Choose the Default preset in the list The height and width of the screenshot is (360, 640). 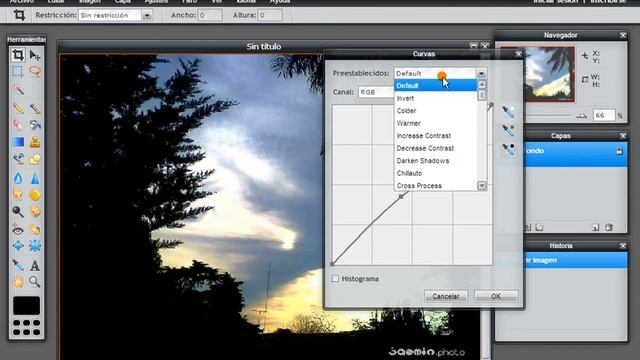pyautogui.click(x=435, y=86)
